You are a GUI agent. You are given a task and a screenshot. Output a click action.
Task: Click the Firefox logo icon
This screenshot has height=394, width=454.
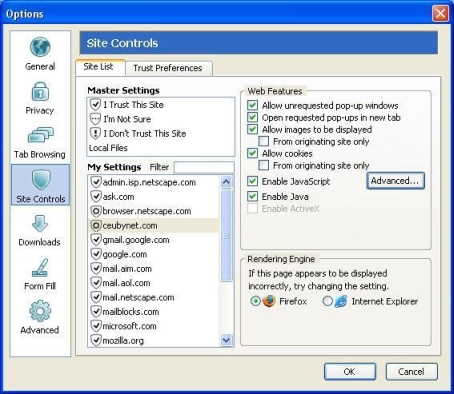pos(269,301)
